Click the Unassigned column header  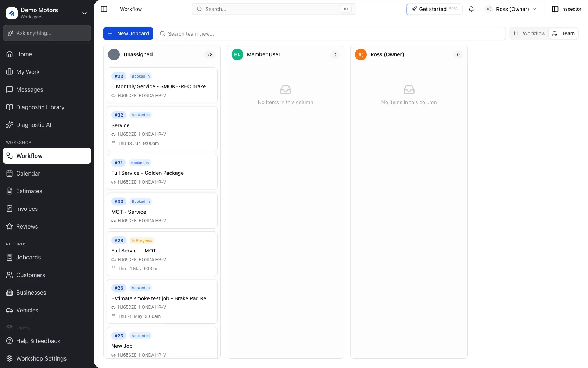coord(162,54)
